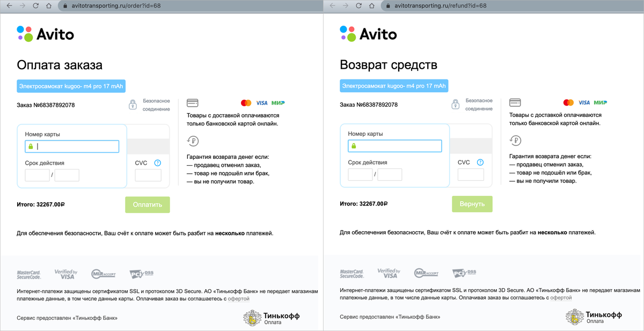
Task: Click the PCI DSS compliance badge
Action: click(141, 273)
